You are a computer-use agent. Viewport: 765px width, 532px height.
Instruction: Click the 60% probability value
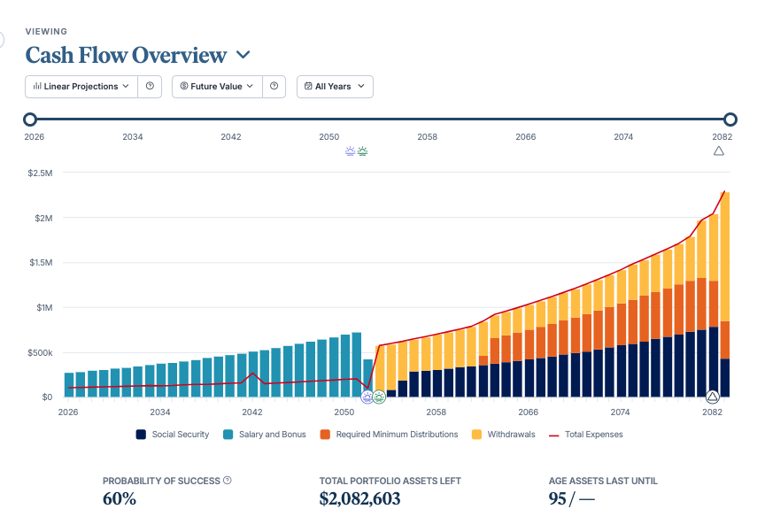pyautogui.click(x=120, y=499)
